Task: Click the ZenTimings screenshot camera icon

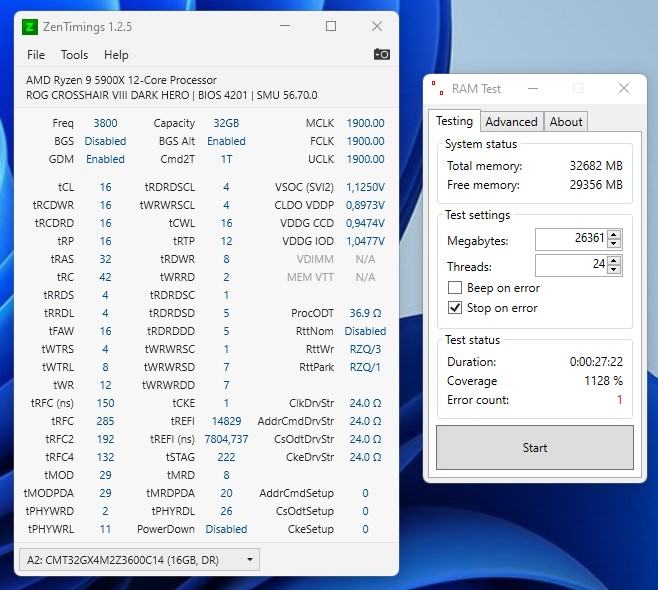Action: coord(381,55)
